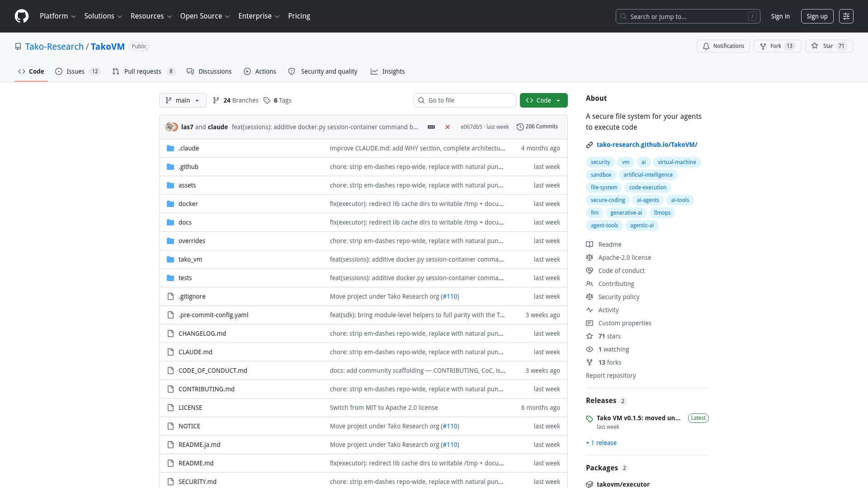The image size is (868, 488).
Task: Open the Pricing page in header
Action: coord(299,16)
